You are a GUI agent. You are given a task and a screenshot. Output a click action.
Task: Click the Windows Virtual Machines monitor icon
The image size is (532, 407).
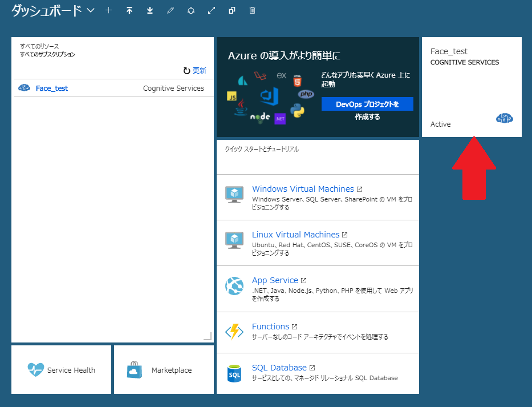pyautogui.click(x=234, y=195)
